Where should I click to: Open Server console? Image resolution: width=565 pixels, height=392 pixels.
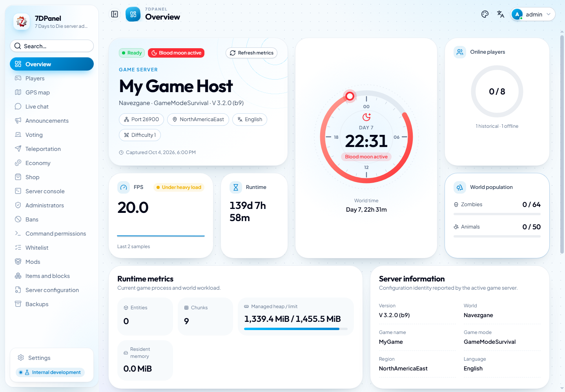(52, 191)
